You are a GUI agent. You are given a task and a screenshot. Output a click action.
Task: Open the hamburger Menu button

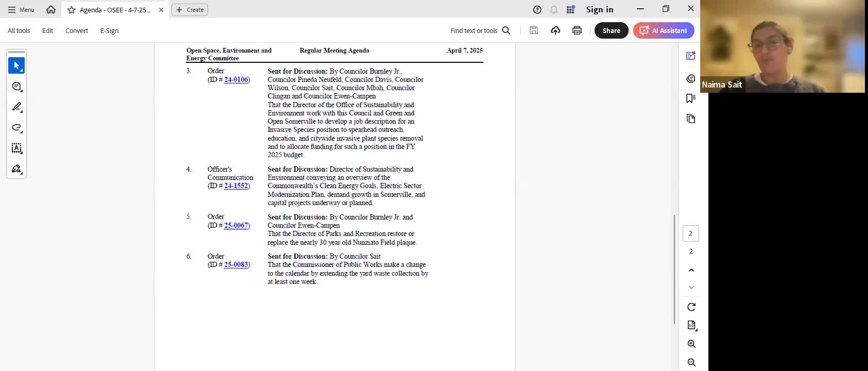pyautogui.click(x=21, y=10)
